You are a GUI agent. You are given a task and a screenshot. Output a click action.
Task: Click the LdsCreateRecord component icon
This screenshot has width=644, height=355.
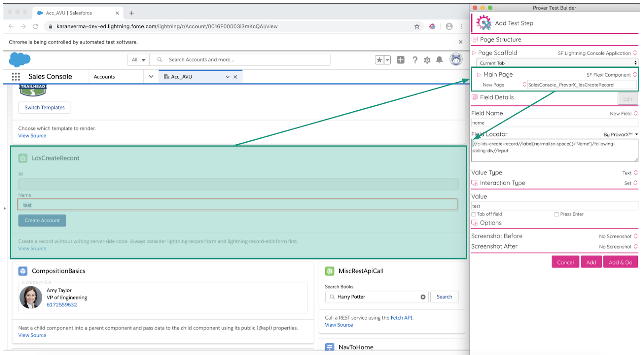pos(23,158)
